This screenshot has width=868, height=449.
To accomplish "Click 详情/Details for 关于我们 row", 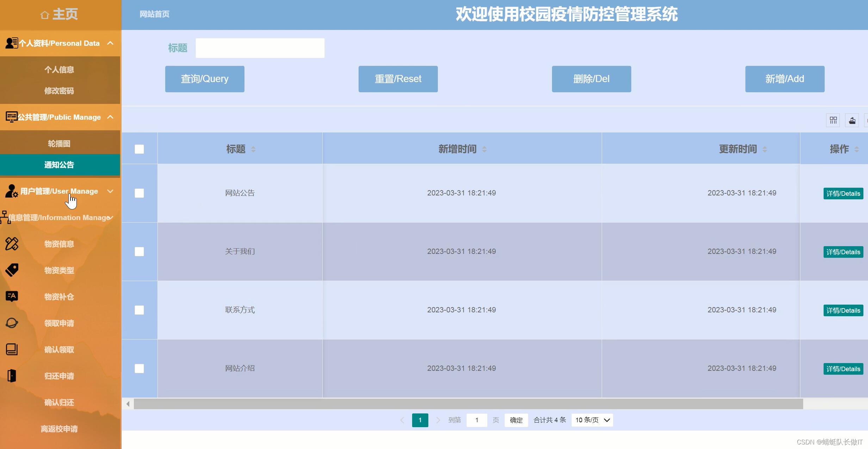I will pyautogui.click(x=843, y=252).
